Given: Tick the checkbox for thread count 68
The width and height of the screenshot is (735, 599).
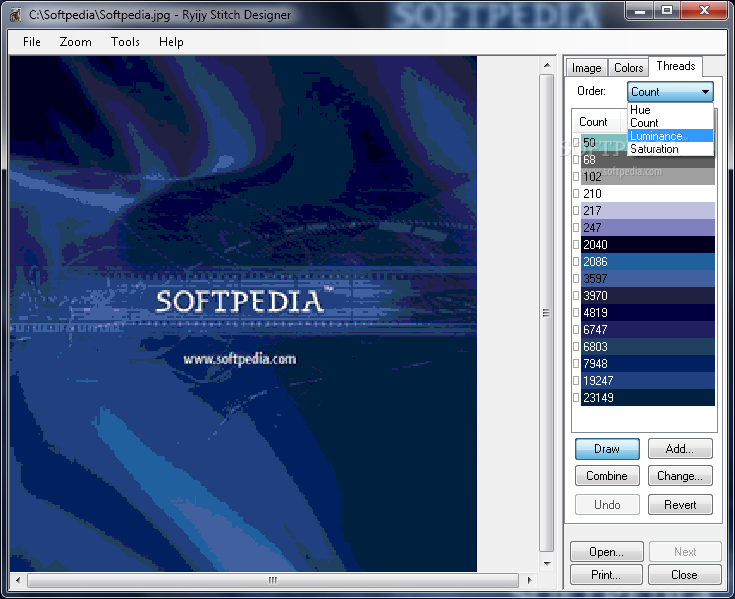Looking at the screenshot, I should (576, 159).
